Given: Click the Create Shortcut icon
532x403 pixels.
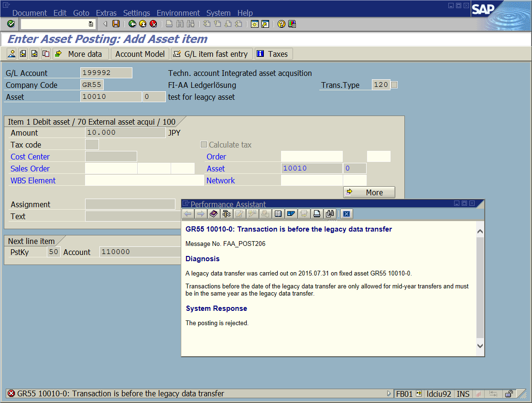Looking at the screenshot, I should [x=265, y=24].
